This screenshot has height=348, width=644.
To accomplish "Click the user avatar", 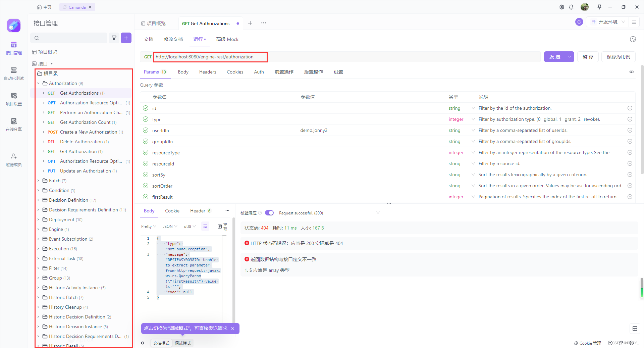I will pyautogui.click(x=585, y=7).
